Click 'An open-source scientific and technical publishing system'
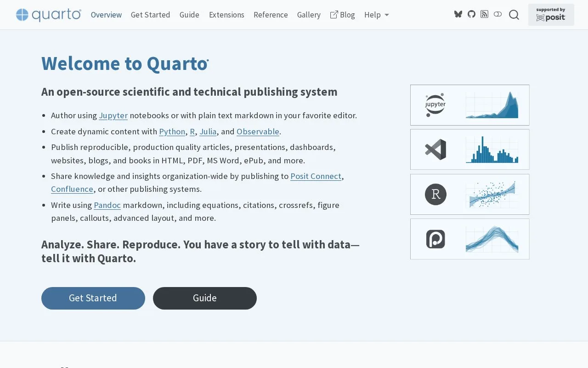 [189, 92]
